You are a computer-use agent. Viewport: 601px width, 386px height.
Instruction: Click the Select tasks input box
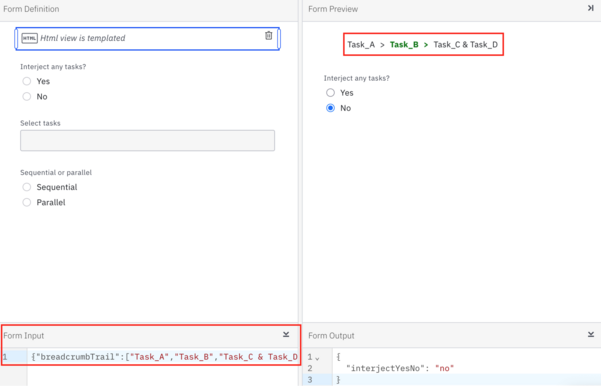click(147, 140)
